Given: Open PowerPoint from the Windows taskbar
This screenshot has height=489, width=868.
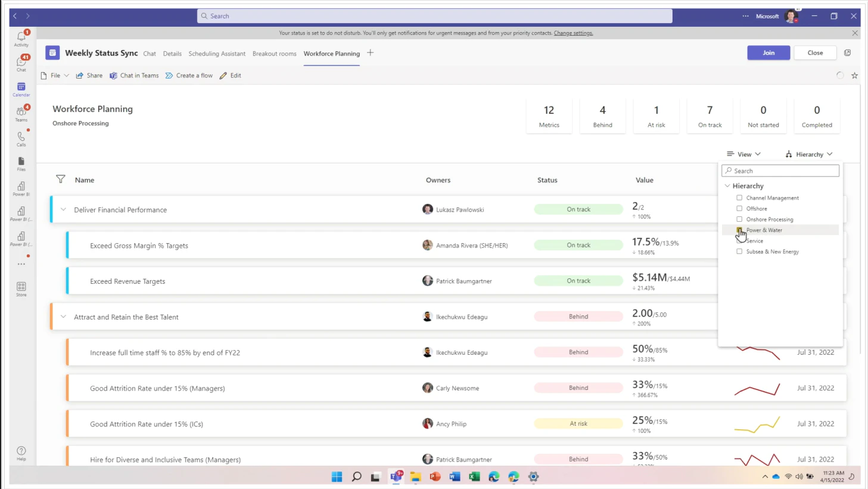Looking at the screenshot, I should [x=435, y=476].
